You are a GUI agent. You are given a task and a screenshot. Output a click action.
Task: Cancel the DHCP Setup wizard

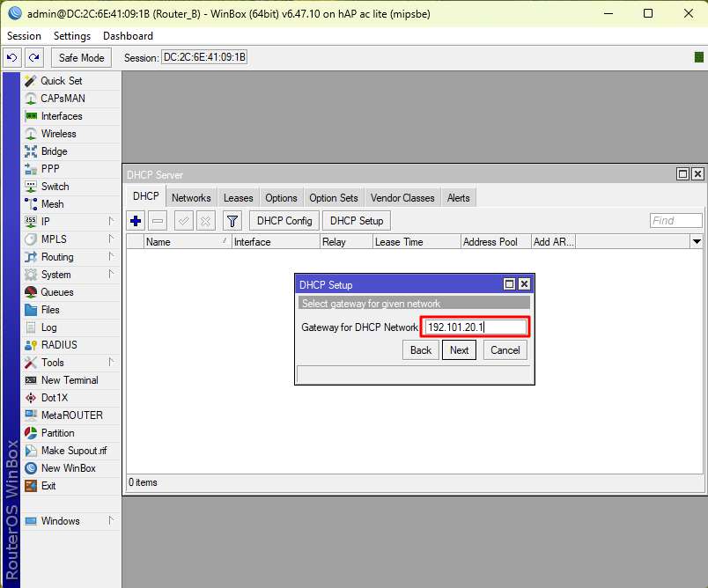[x=505, y=349]
